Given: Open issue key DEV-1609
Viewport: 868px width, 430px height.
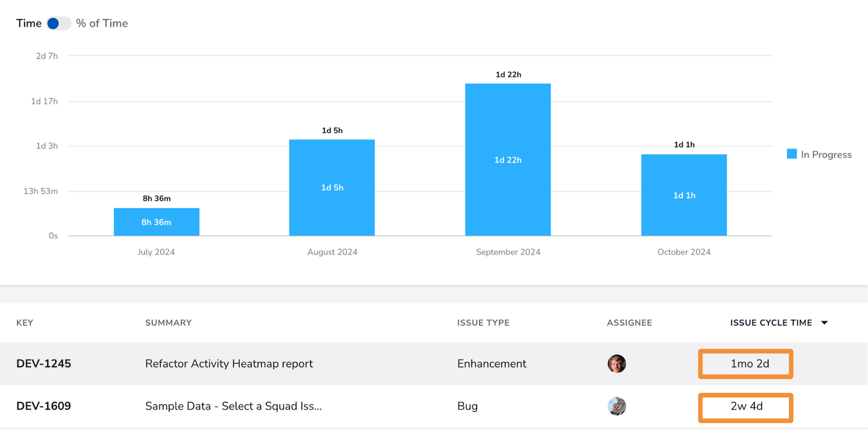Looking at the screenshot, I should 43,406.
